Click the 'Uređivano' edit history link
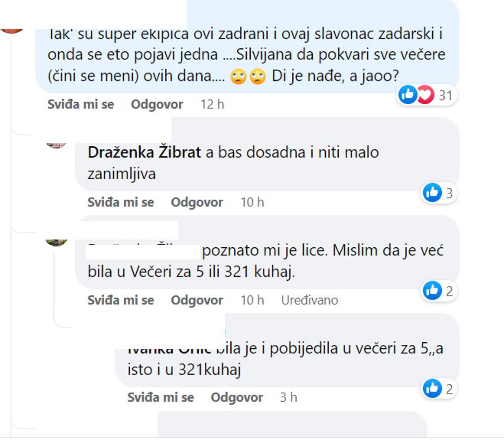The width and height of the screenshot is (504, 440). click(x=309, y=300)
